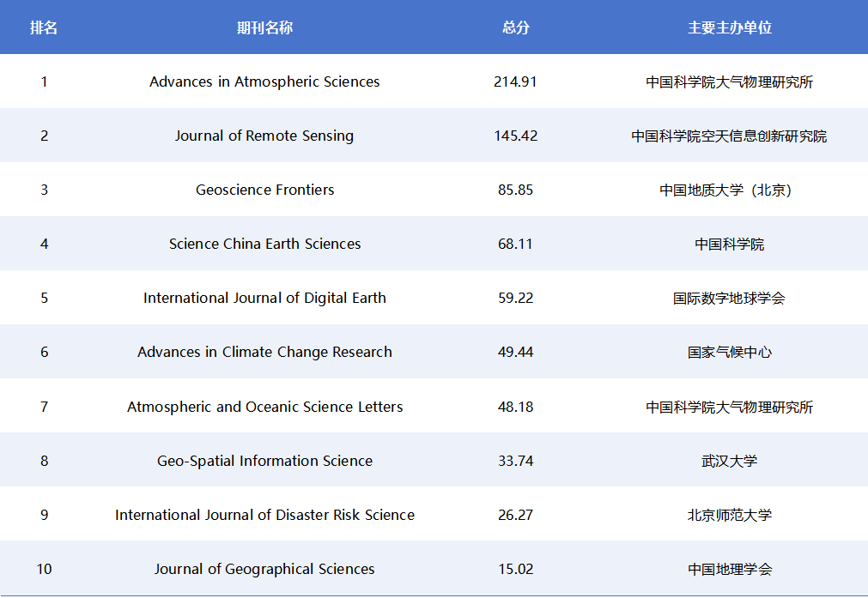Click the 北京师范大学 organizer cell
Image resolution: width=868 pixels, height=598 pixels.
[x=729, y=515]
